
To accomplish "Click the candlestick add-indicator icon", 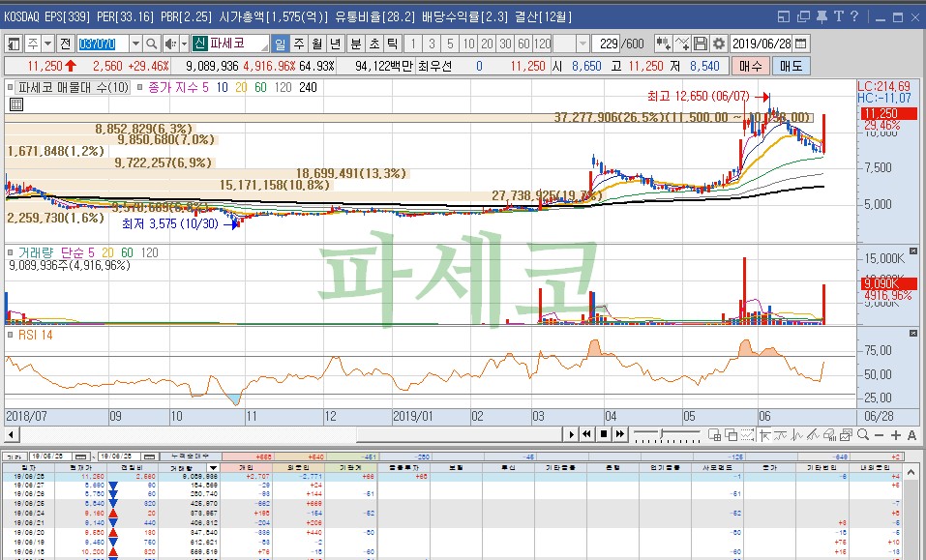I will (x=663, y=44).
